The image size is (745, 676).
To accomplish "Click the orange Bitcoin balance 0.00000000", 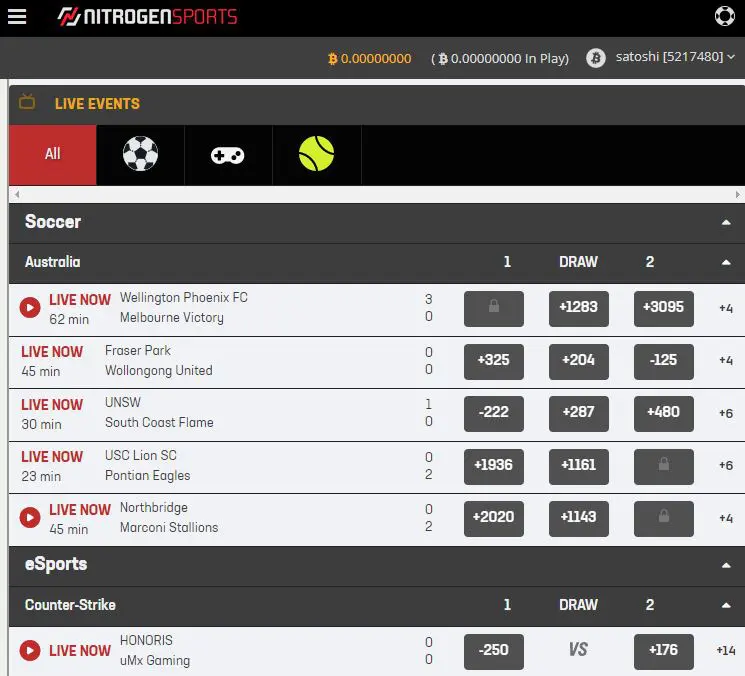I will point(370,58).
